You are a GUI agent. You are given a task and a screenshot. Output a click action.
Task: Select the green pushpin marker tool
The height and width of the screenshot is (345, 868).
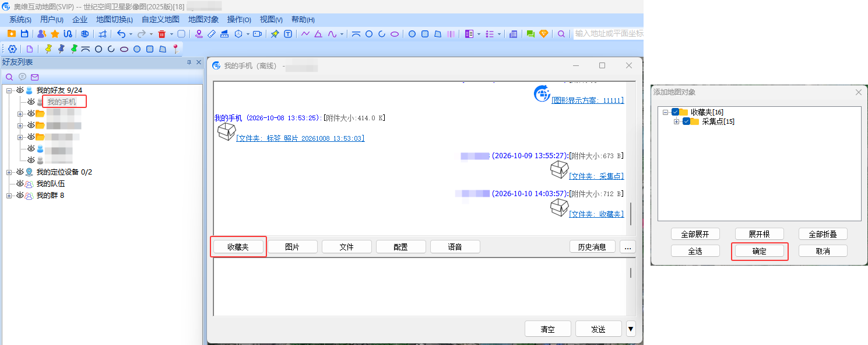coord(74,49)
